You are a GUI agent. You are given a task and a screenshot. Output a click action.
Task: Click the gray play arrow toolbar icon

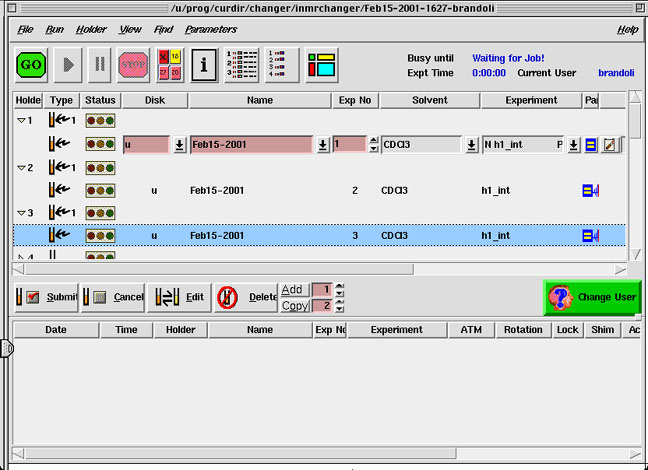pyautogui.click(x=66, y=64)
